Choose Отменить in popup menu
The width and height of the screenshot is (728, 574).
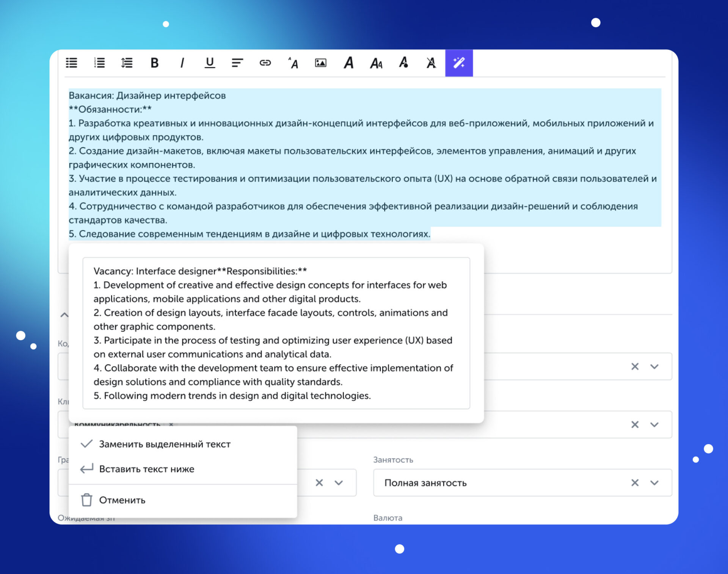click(x=183, y=500)
